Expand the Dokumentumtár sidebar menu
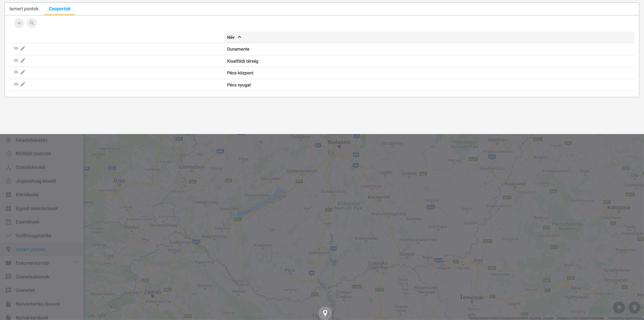 tap(76, 263)
